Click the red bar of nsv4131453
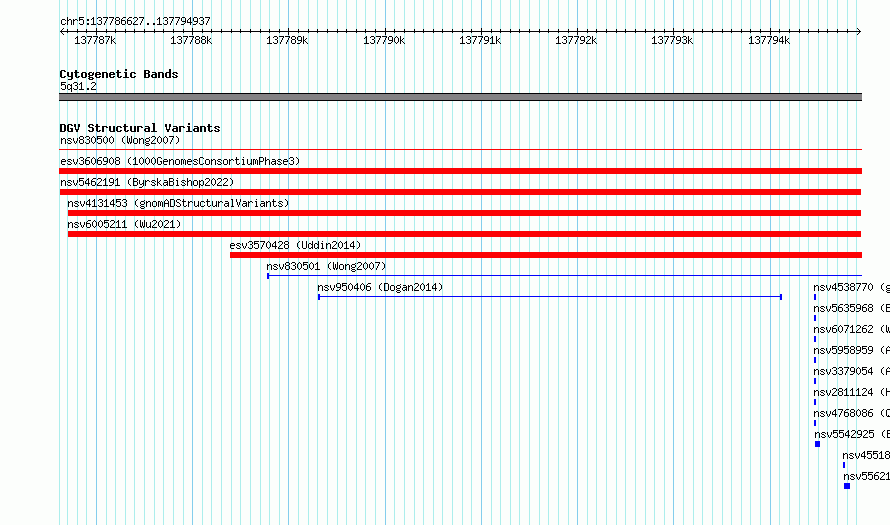The width and height of the screenshot is (890, 525). (x=464, y=213)
